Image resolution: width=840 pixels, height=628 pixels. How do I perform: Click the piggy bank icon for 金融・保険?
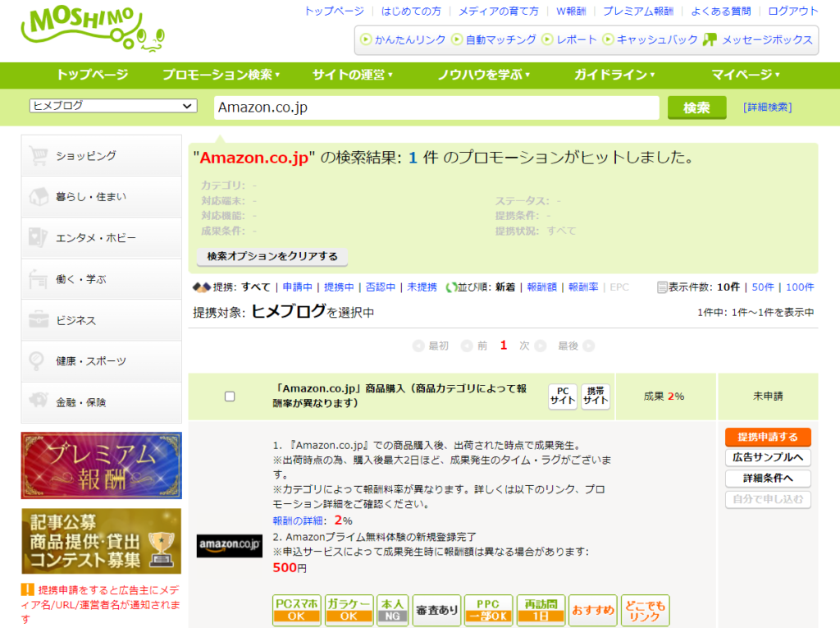pyautogui.click(x=39, y=401)
